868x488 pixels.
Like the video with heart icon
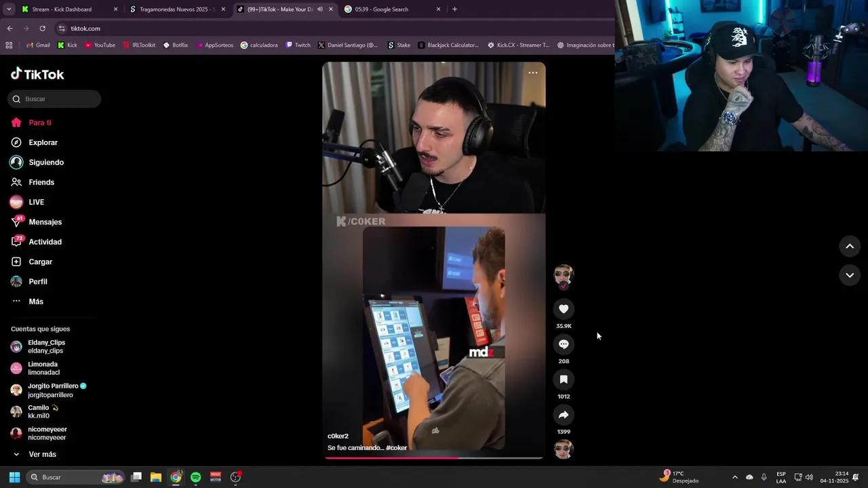(x=564, y=309)
